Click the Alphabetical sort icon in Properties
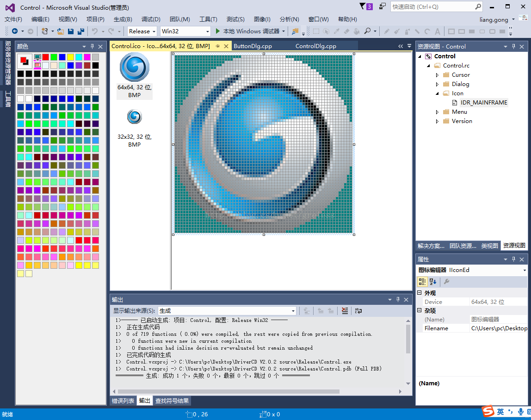531x420 pixels. (x=433, y=282)
